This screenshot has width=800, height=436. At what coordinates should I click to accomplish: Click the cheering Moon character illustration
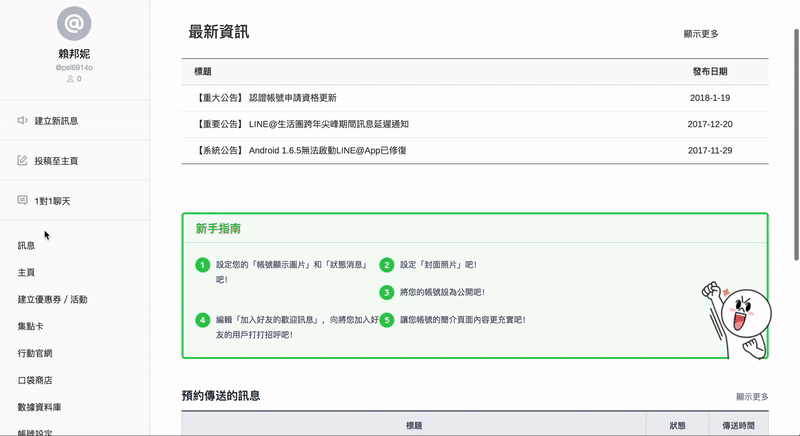(x=736, y=320)
